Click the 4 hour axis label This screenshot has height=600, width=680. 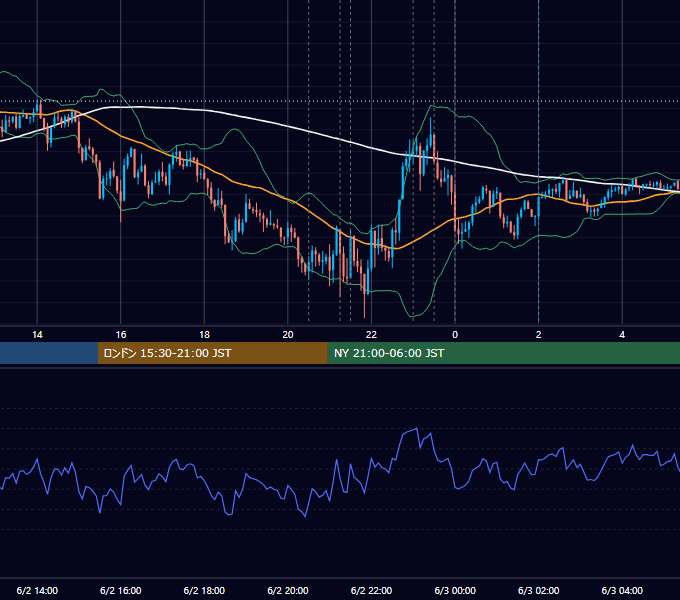622,335
